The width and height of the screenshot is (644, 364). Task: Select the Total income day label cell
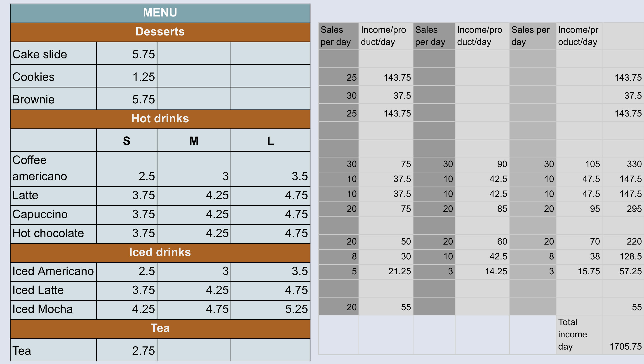[579, 334]
